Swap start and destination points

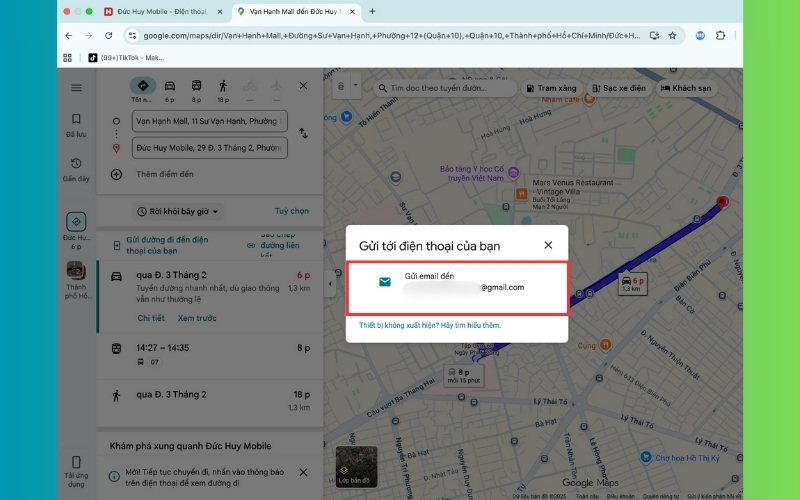[x=303, y=134]
